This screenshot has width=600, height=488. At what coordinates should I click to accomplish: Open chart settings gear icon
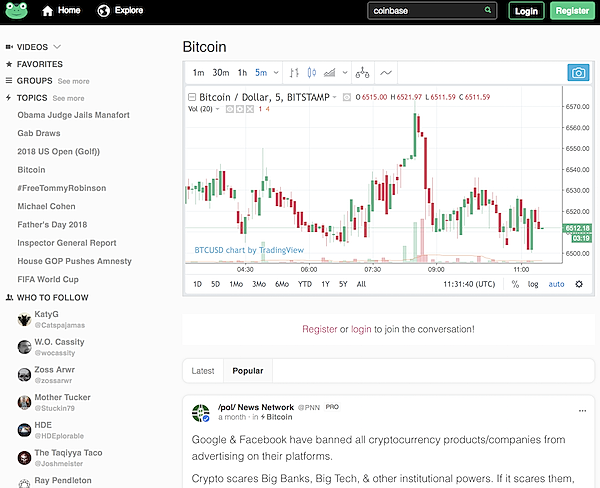pos(579,284)
